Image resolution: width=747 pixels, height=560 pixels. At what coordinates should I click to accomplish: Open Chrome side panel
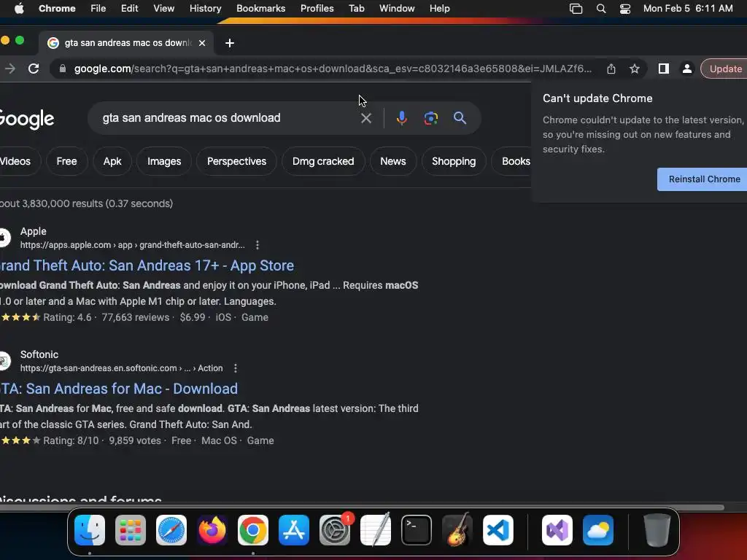pos(664,69)
